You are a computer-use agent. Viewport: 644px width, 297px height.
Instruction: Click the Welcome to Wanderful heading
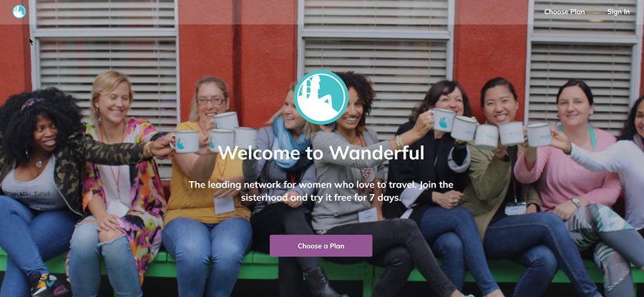(321, 153)
